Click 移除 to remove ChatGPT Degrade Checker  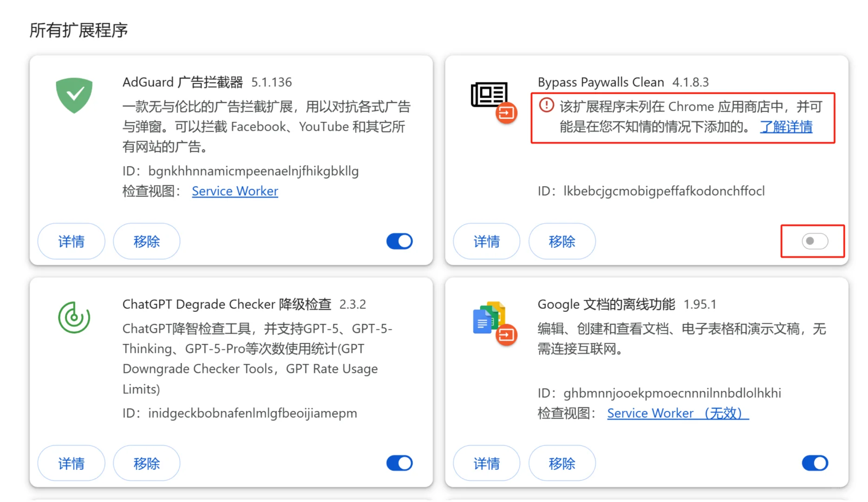[146, 463]
